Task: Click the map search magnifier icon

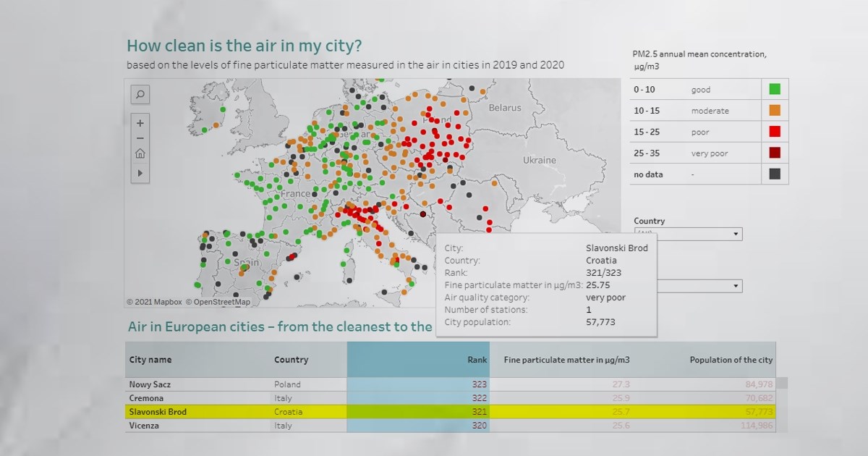Action: [140, 94]
